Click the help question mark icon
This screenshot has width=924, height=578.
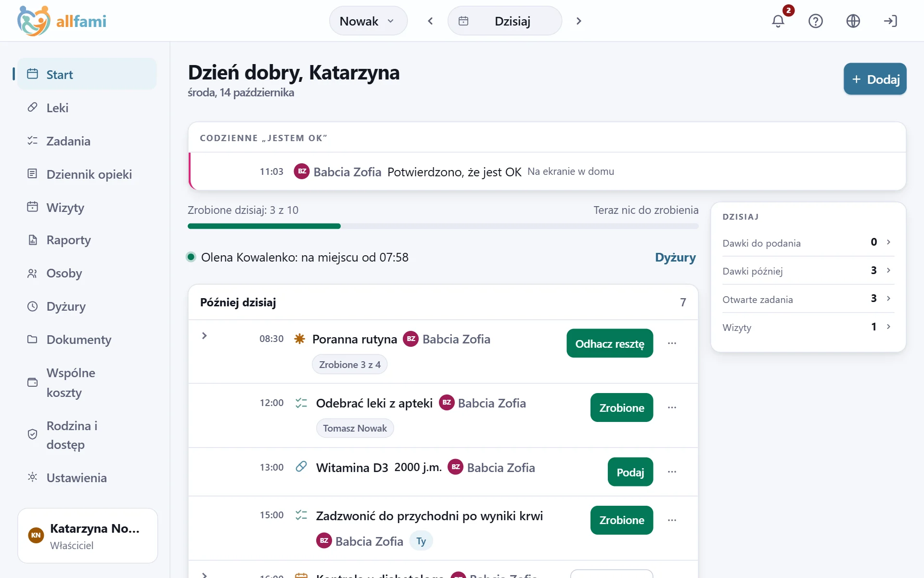816,21
